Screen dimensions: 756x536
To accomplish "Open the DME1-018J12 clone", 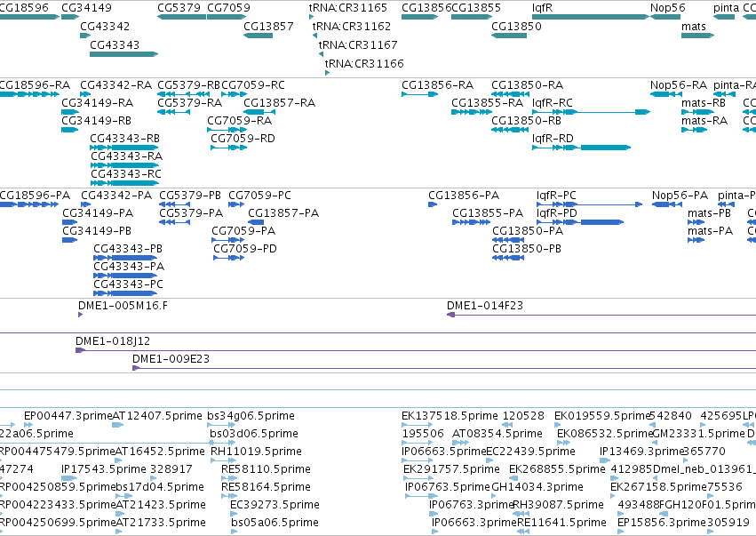I will (416, 351).
